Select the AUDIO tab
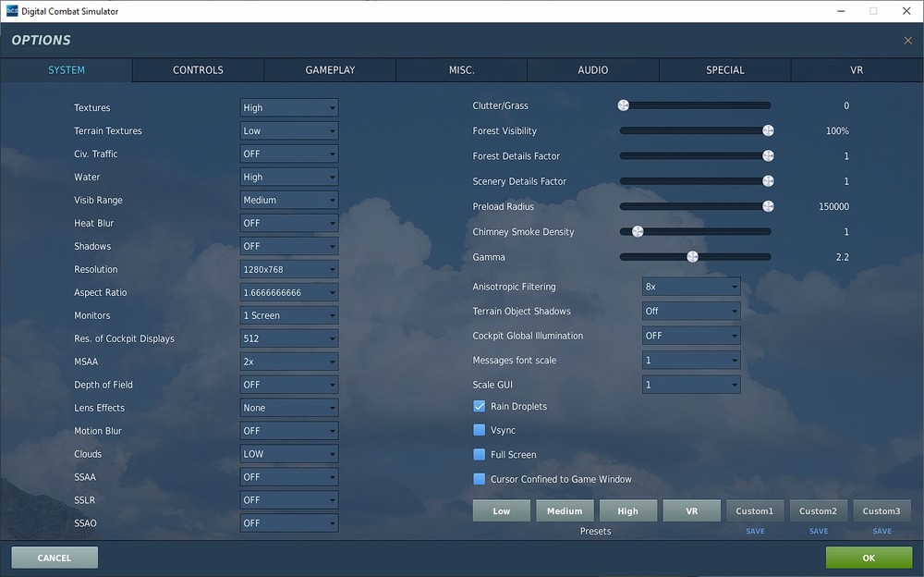924x577 pixels. pyautogui.click(x=592, y=69)
